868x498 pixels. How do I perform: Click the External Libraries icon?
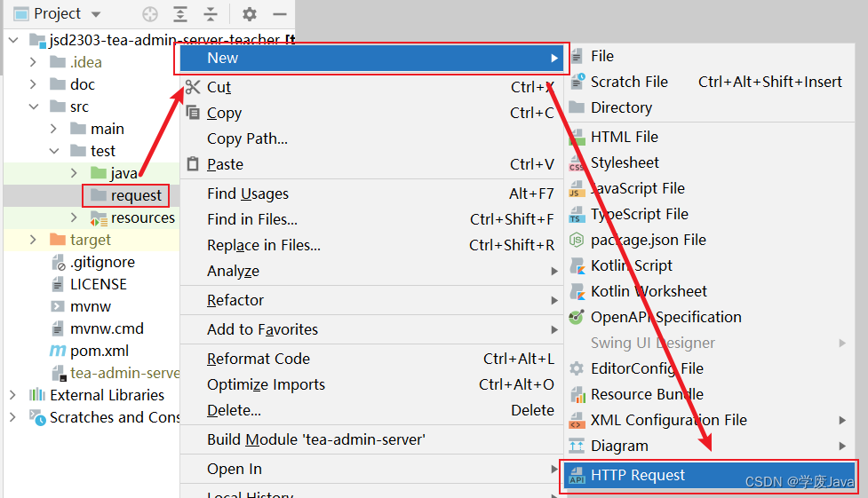37,394
